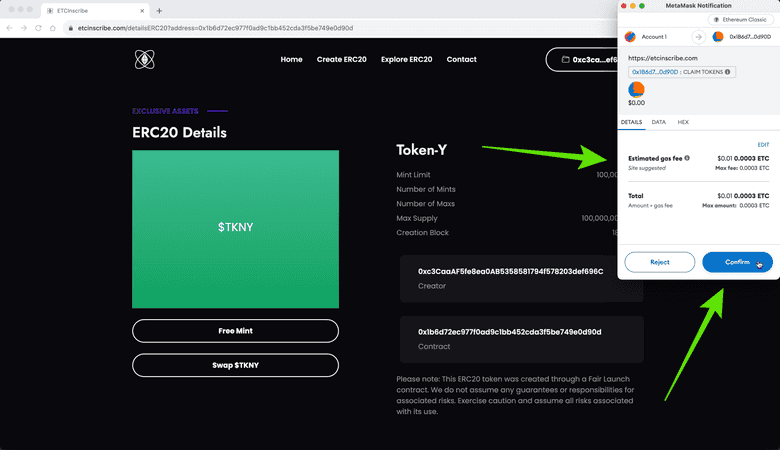Click the info icon next to CLAIM TOKENS
The image size is (780, 450).
pos(727,72)
